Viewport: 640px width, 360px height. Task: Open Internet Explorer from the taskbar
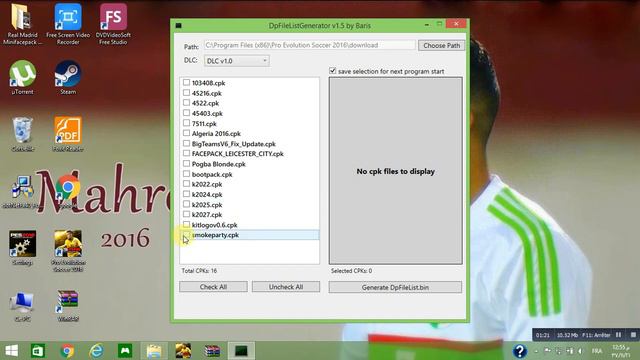tap(96, 351)
